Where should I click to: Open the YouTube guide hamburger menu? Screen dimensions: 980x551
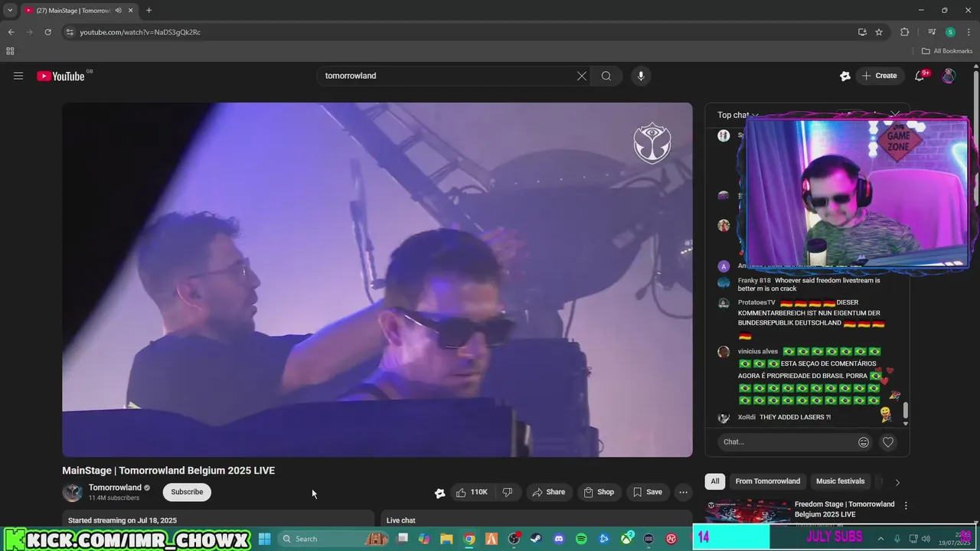18,76
